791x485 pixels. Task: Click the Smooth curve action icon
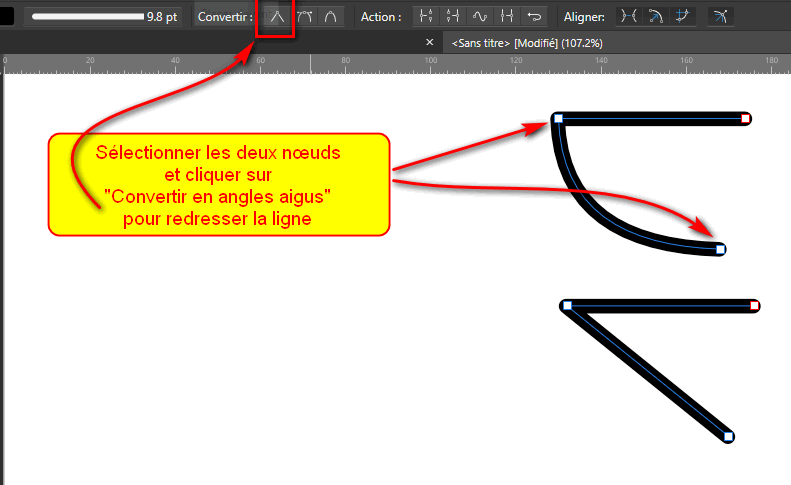click(480, 17)
